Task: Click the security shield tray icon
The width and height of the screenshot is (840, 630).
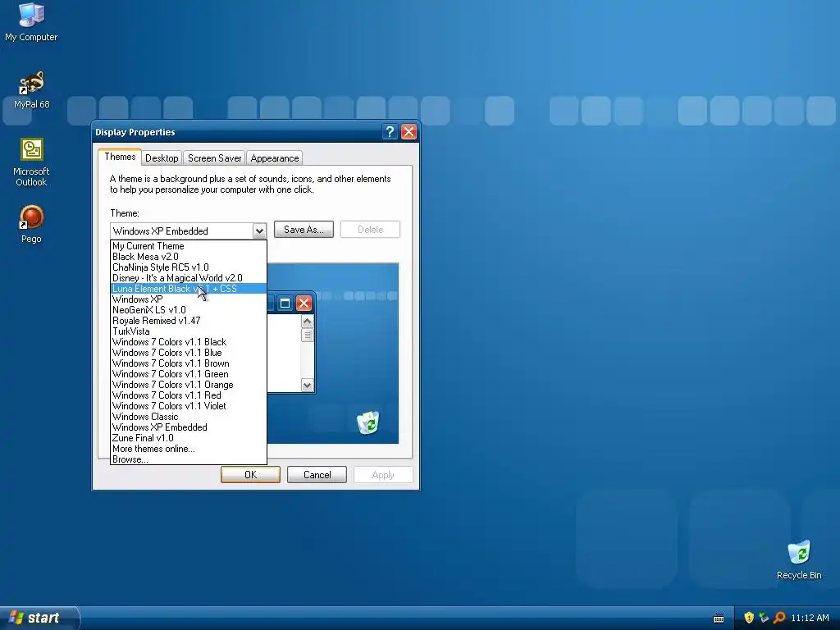Action: [x=748, y=618]
